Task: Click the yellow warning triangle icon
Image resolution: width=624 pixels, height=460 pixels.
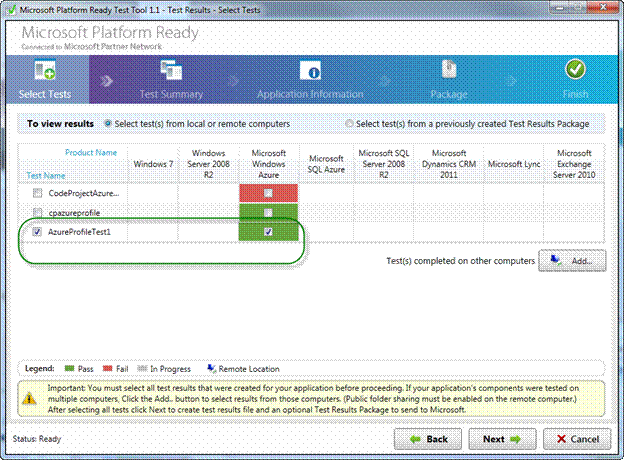Action: point(29,398)
